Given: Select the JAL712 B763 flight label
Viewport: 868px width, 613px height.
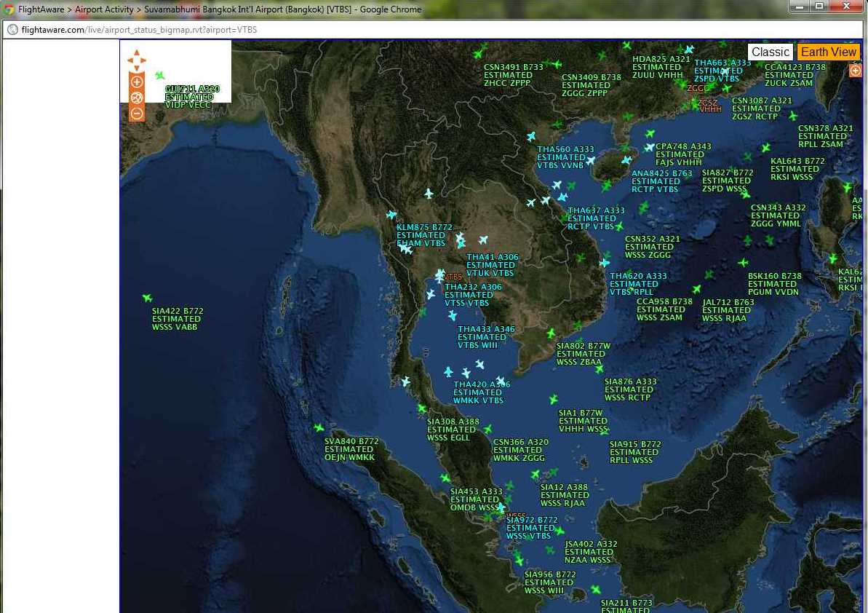Looking at the screenshot, I should click(728, 310).
